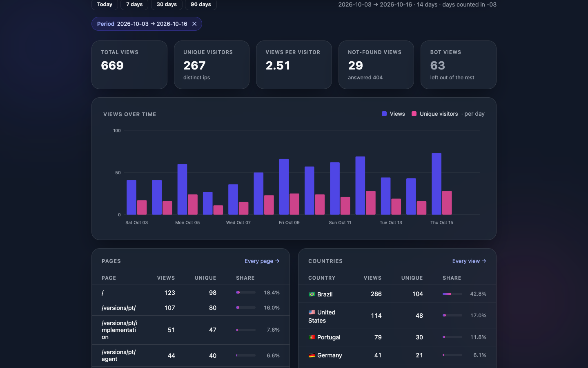Select the 30 days range
The height and width of the screenshot is (368, 588).
(x=167, y=4)
